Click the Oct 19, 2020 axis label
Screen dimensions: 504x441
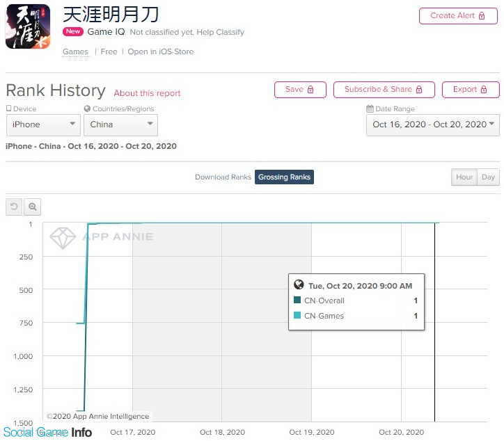312,432
